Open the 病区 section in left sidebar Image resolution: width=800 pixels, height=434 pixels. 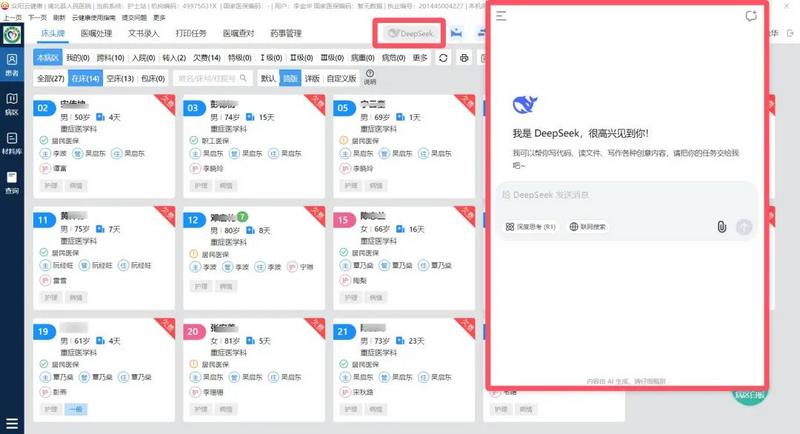[12, 104]
